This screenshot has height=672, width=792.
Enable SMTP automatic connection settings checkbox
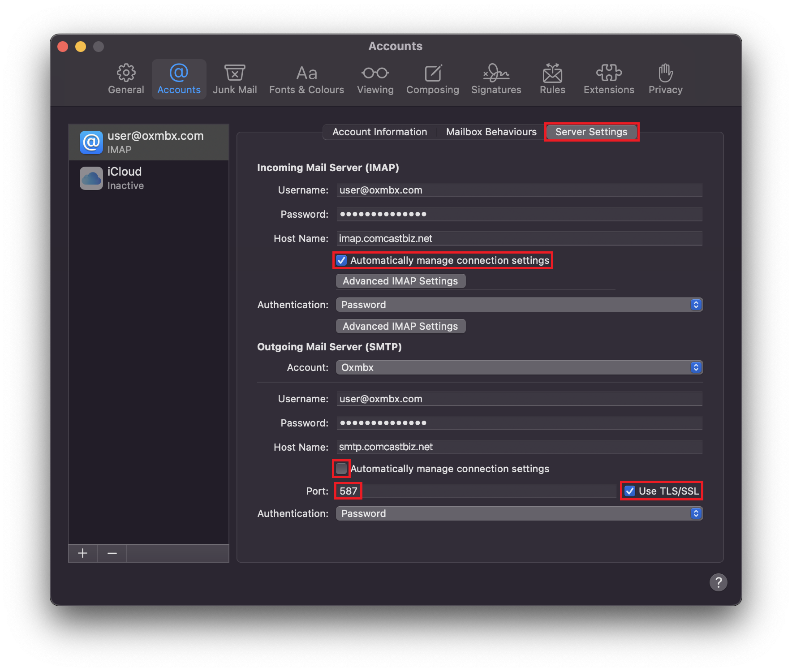pyautogui.click(x=341, y=469)
